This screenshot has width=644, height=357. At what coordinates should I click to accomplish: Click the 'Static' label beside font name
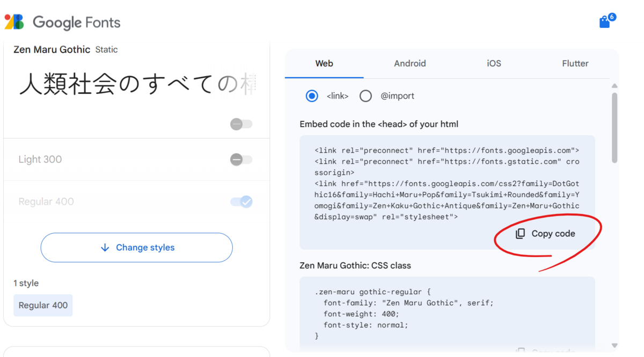106,49
